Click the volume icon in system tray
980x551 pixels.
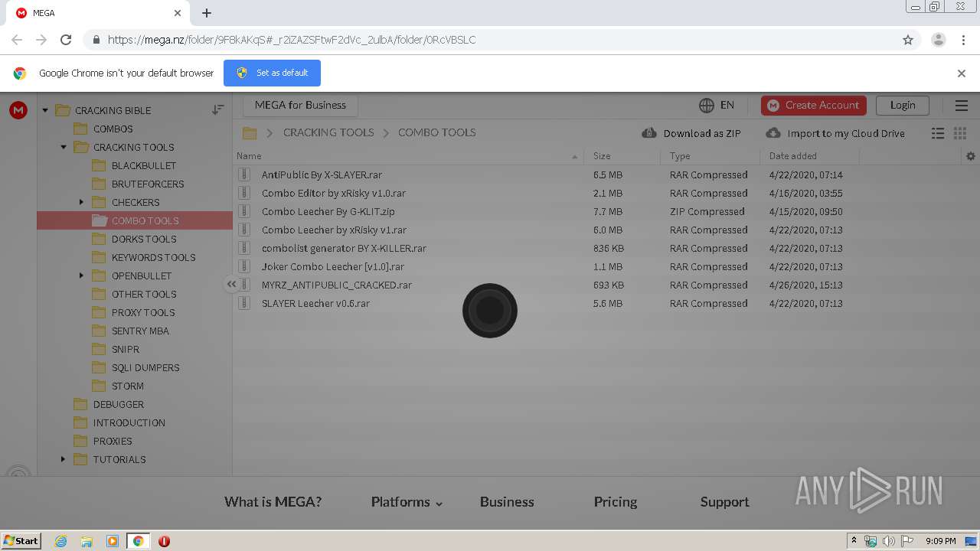pos(888,541)
